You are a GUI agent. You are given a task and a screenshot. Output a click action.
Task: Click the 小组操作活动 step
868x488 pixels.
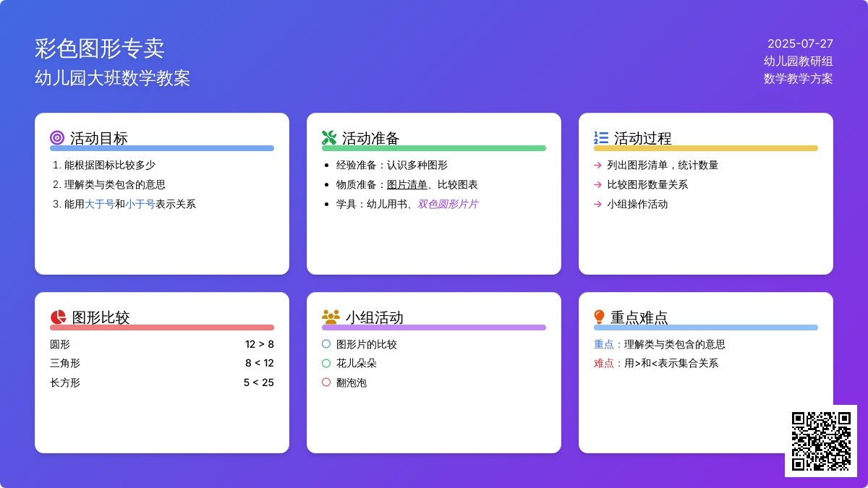[637, 204]
